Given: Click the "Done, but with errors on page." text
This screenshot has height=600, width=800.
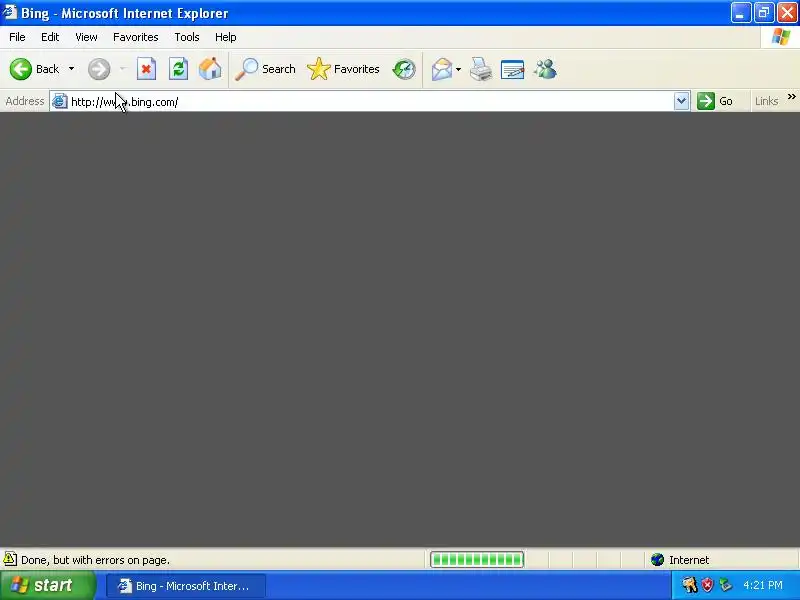Looking at the screenshot, I should (x=95, y=560).
